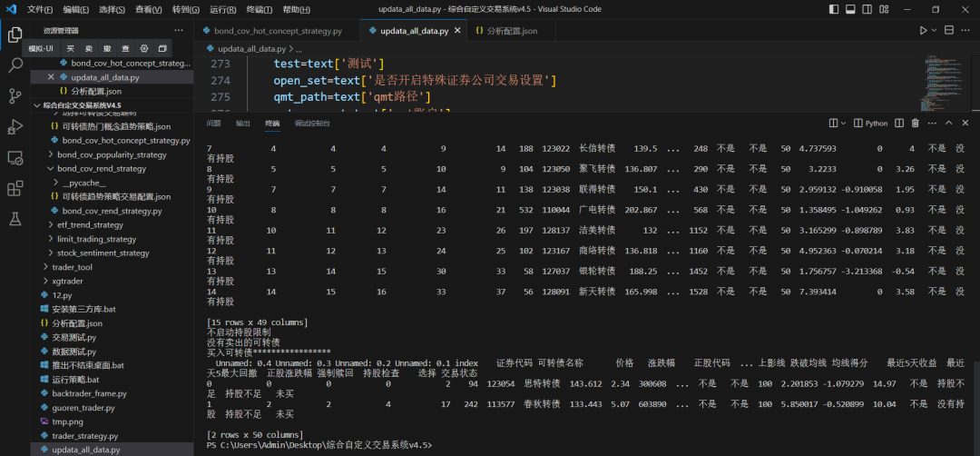Click code line 274 open_set assignment

pos(415,80)
